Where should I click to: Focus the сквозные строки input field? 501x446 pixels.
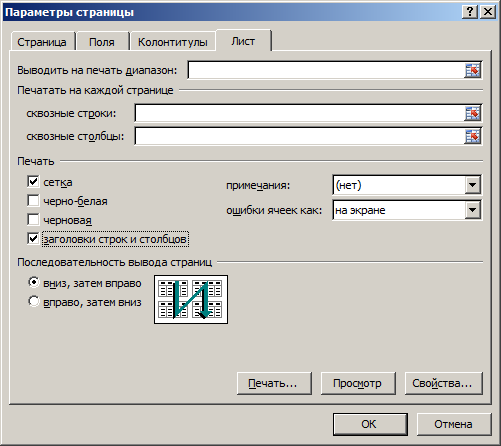(300, 113)
